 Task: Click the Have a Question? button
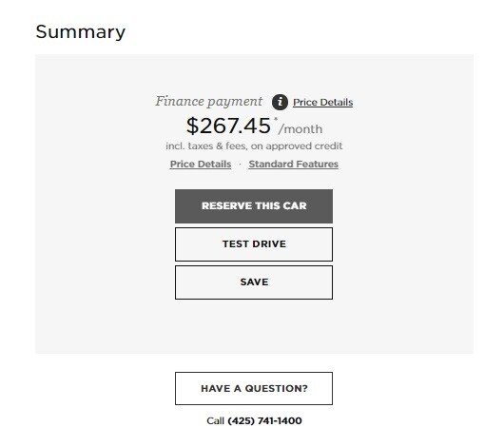(254, 388)
